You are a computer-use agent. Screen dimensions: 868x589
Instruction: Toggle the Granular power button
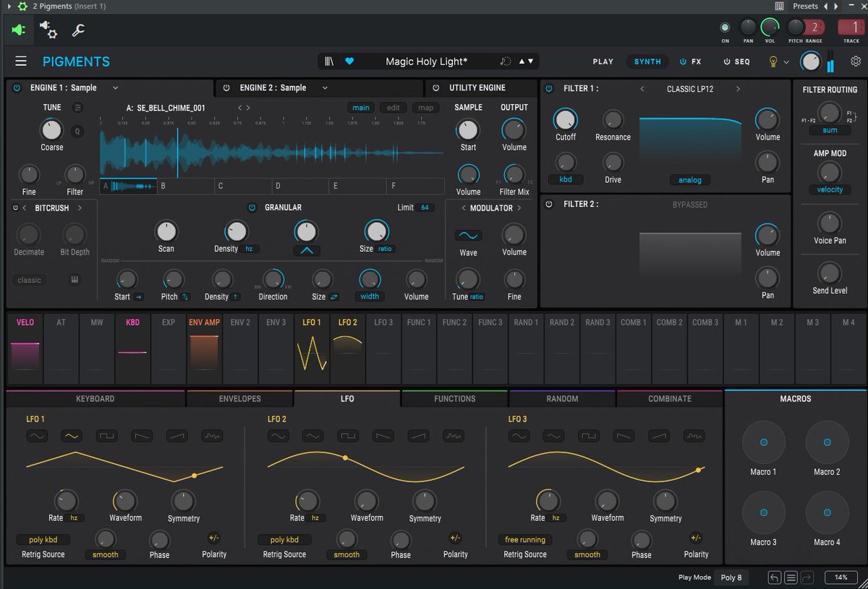pos(252,207)
